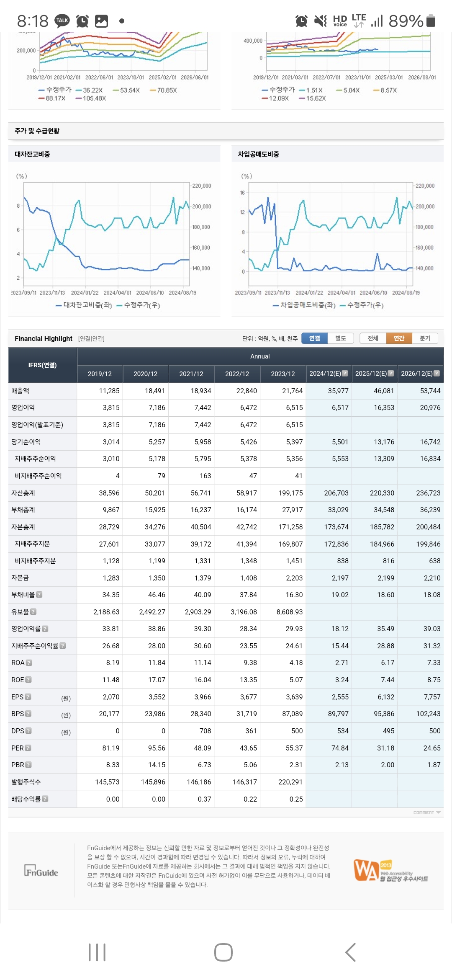The height and width of the screenshot is (980, 452).
Task: Open the WA web accessibility badge
Action: [x=390, y=871]
